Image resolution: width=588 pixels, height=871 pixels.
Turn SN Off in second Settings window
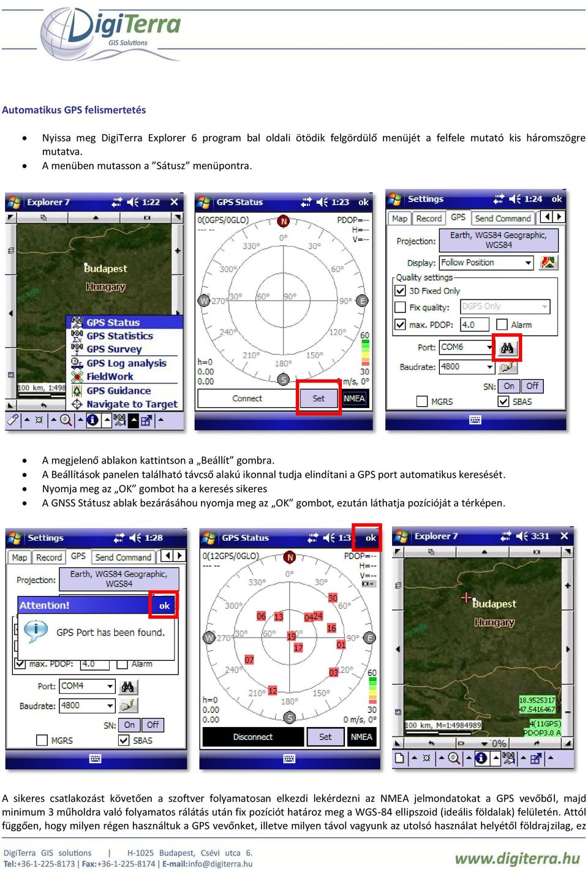[x=153, y=725]
